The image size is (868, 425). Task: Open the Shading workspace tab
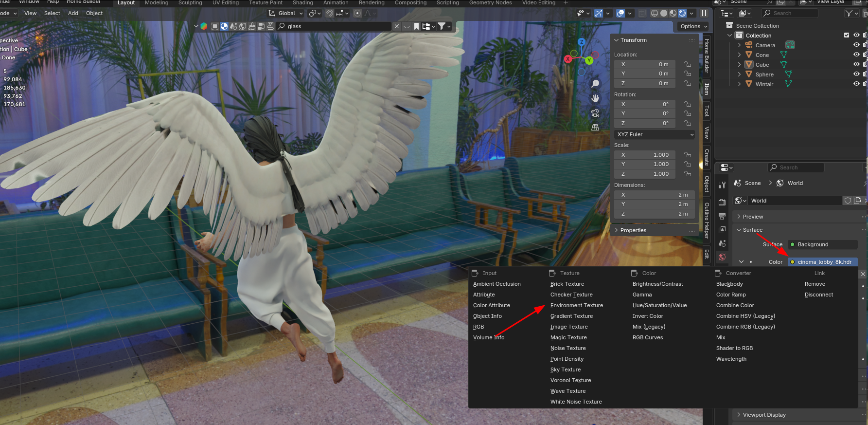[303, 3]
